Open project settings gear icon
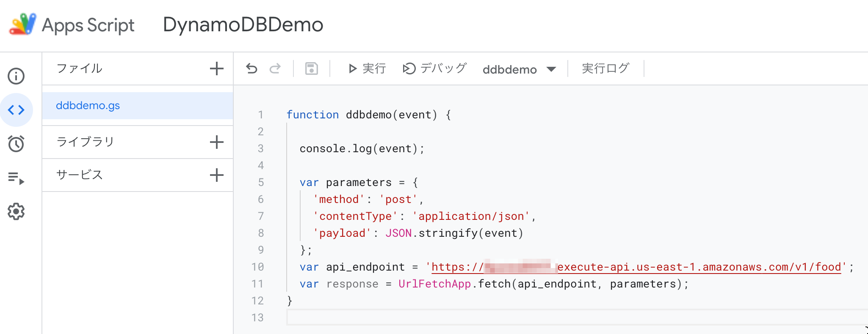The image size is (868, 334). click(x=16, y=211)
